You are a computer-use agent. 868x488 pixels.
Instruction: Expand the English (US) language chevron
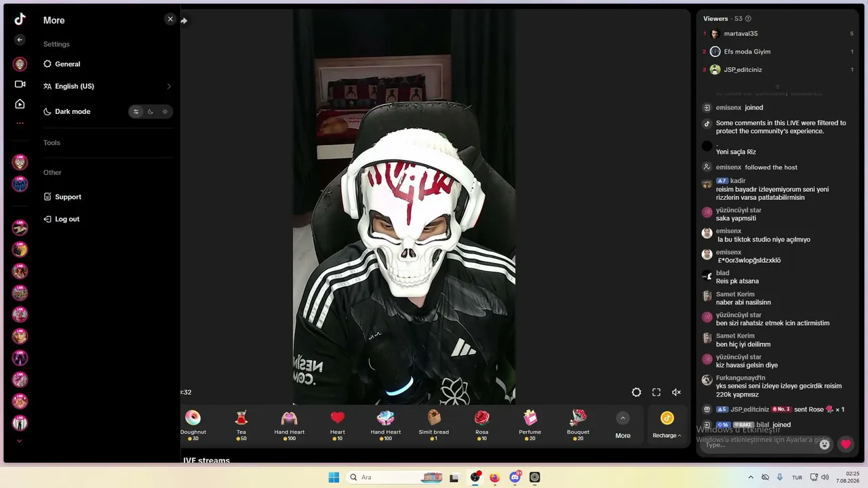(169, 87)
